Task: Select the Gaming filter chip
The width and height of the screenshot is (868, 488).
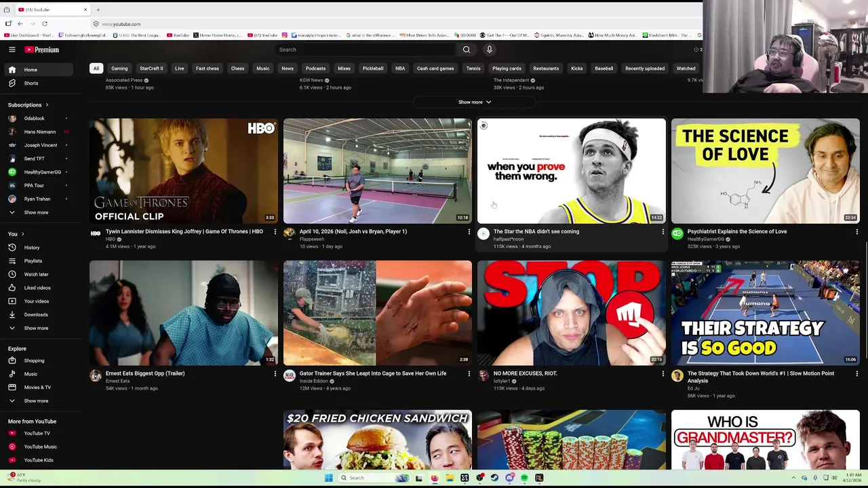Action: pos(119,68)
